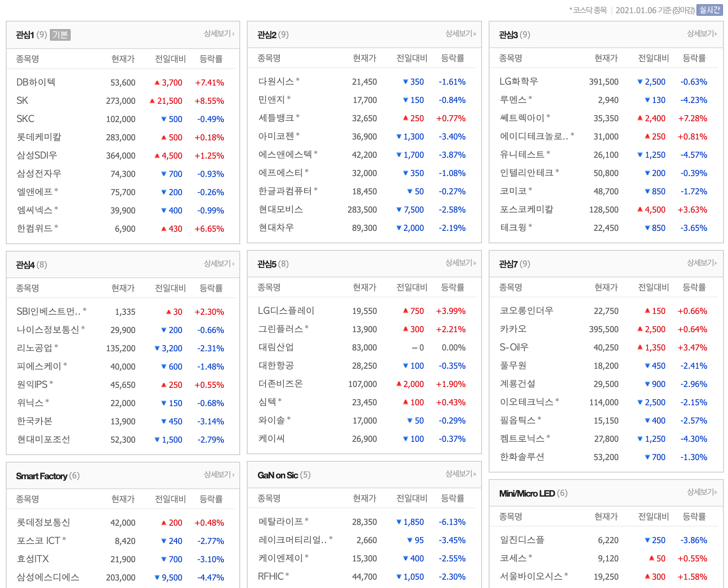Open 엘앤에프 stock
The width and height of the screenshot is (728, 588).
tap(35, 192)
